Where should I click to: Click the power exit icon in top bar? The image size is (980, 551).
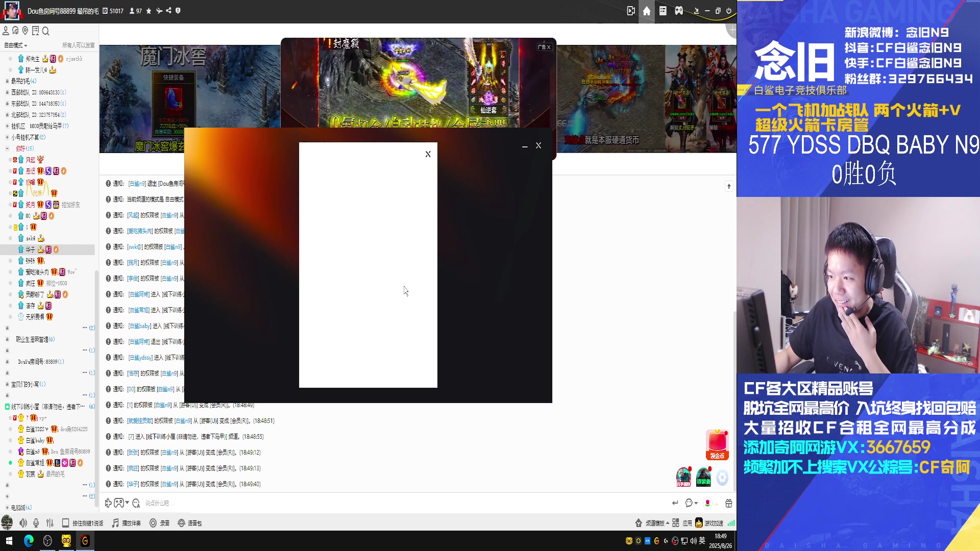tap(729, 11)
